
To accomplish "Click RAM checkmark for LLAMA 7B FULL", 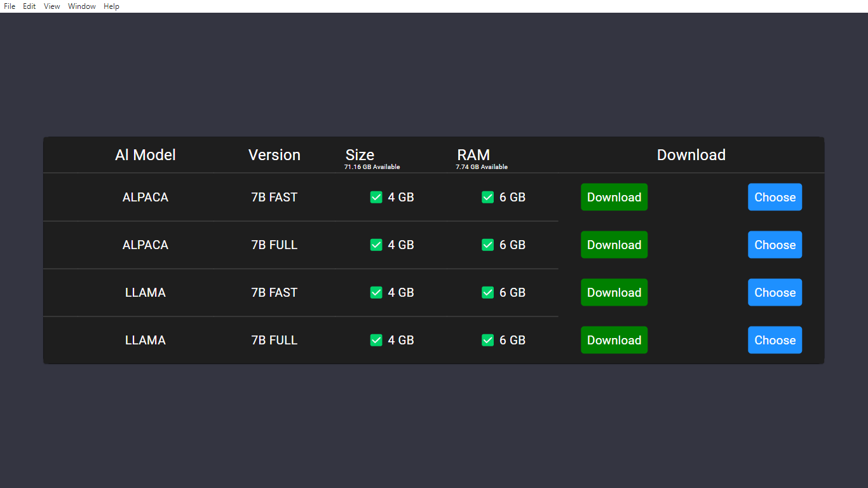I will (x=487, y=340).
